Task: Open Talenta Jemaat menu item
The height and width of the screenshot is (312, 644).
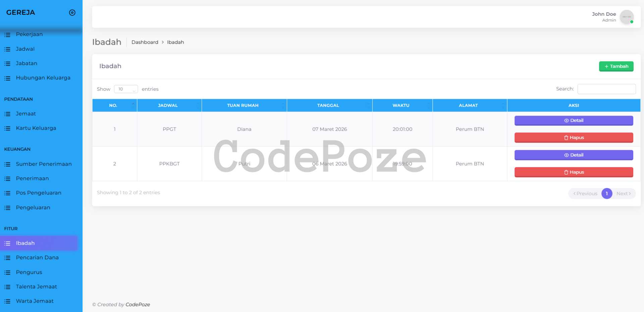Action: 36,286
